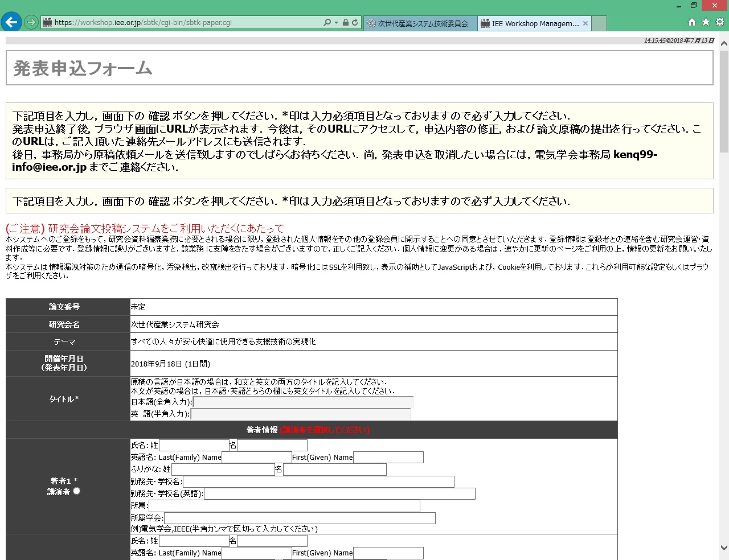Click the browser Back arrow button
Viewport: 729px width, 560px height.
pyautogui.click(x=11, y=22)
